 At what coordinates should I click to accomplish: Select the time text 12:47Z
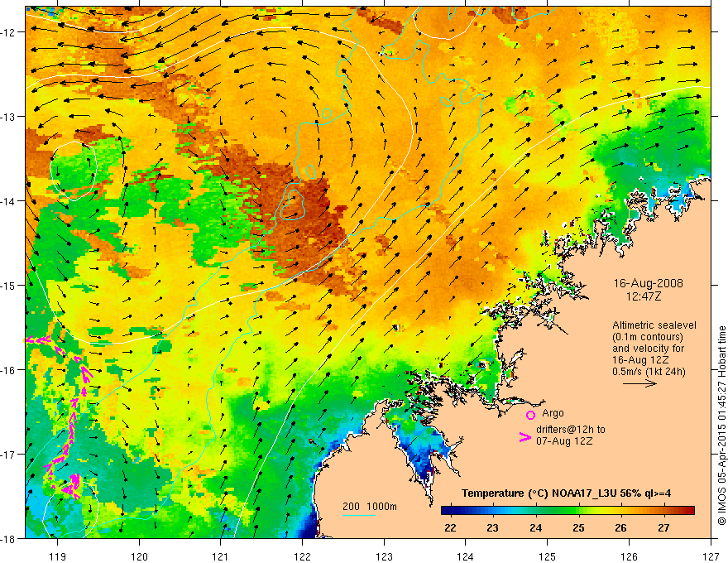click(643, 296)
